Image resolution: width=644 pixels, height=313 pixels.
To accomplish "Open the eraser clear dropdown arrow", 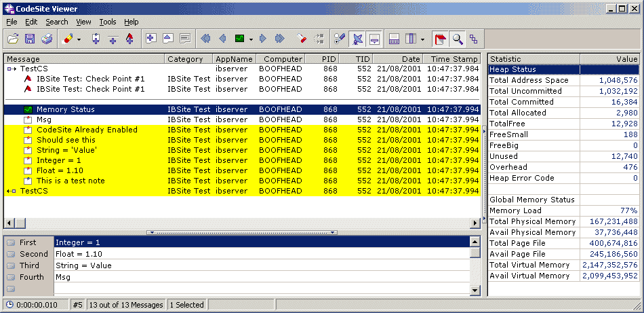I will pos(79,39).
